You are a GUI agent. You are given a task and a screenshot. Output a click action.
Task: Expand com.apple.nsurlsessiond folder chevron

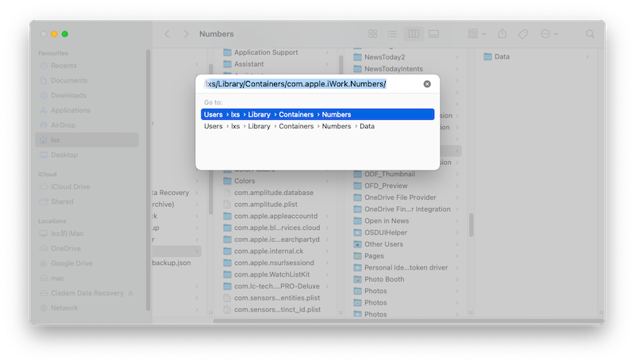coord(327,263)
